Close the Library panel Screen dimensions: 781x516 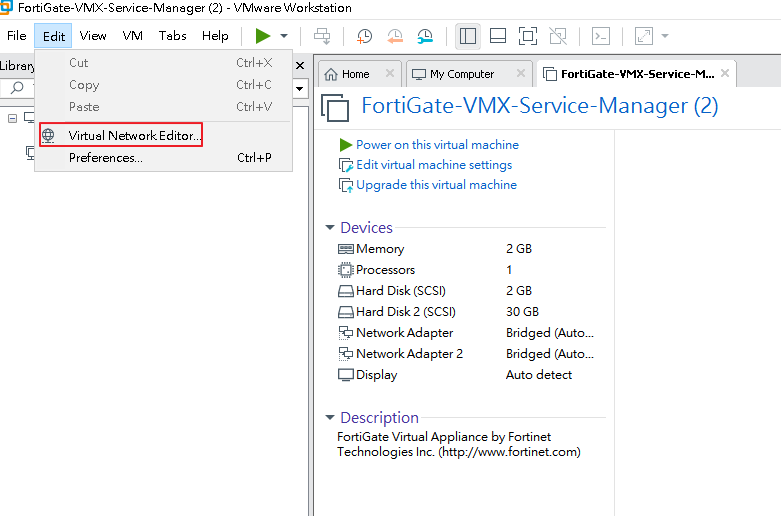pos(300,66)
